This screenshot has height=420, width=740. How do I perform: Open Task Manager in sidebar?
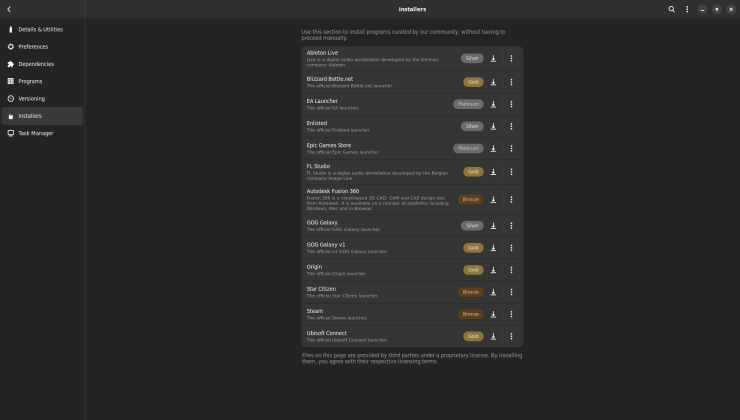42,133
